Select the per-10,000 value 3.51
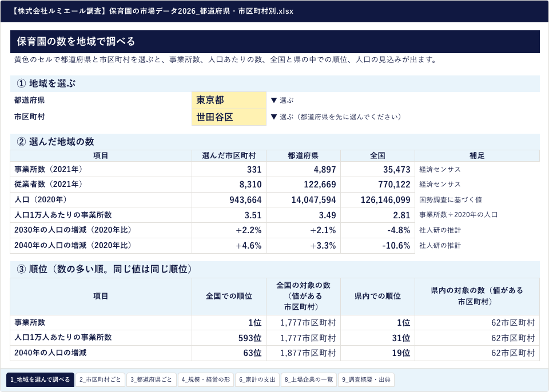Screen dimensions: 549x392 [229, 215]
